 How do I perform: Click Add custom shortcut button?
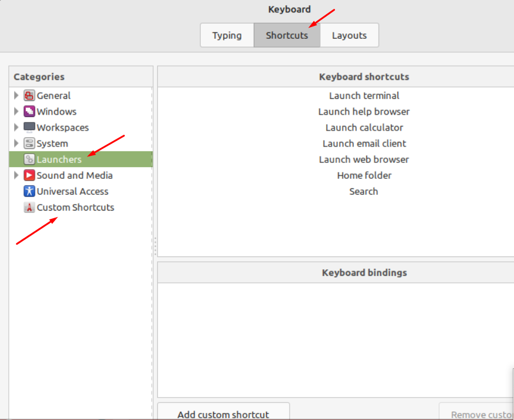point(223,412)
